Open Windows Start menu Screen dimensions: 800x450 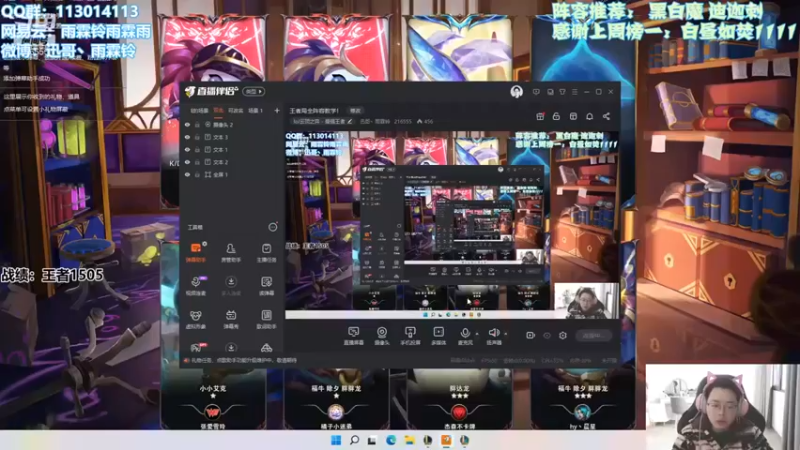tap(336, 440)
